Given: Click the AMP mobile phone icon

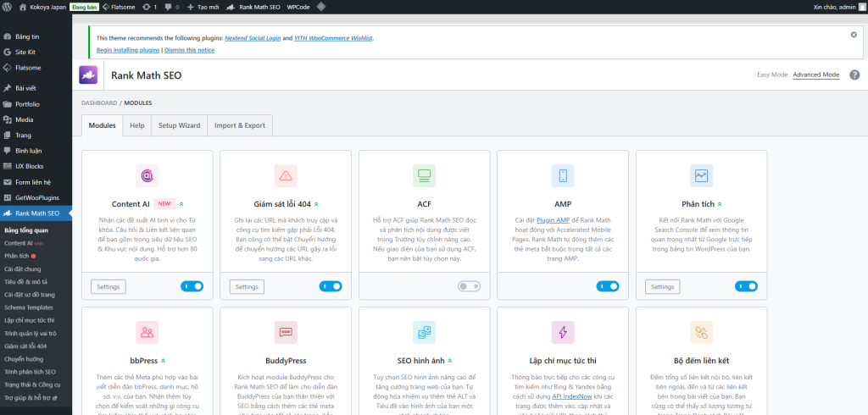Looking at the screenshot, I should (x=563, y=176).
